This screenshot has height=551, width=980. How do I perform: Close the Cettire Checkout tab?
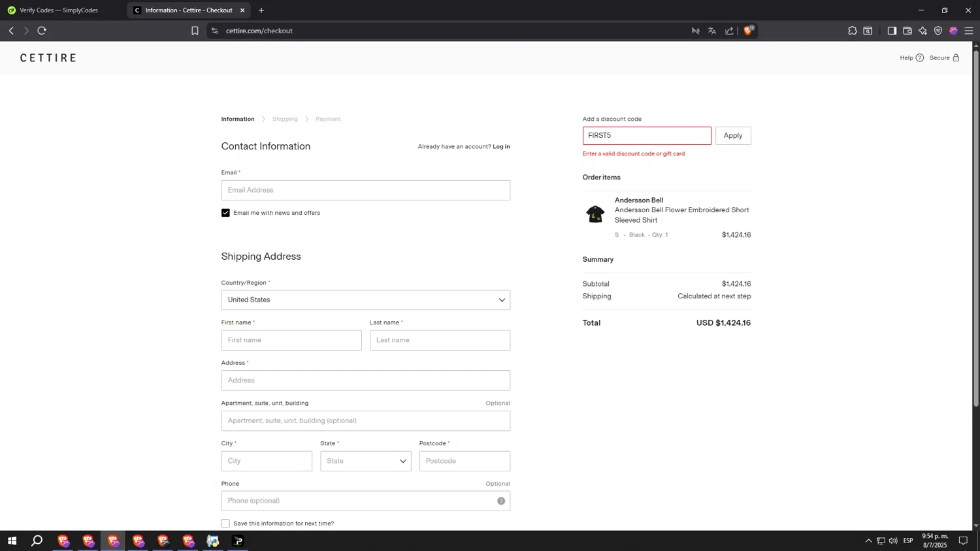pos(242,10)
